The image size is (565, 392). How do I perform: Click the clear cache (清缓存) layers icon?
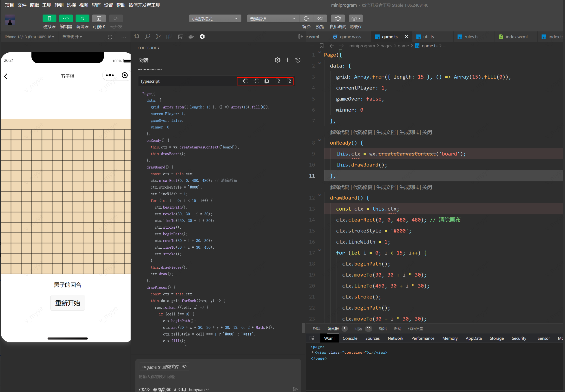click(355, 18)
